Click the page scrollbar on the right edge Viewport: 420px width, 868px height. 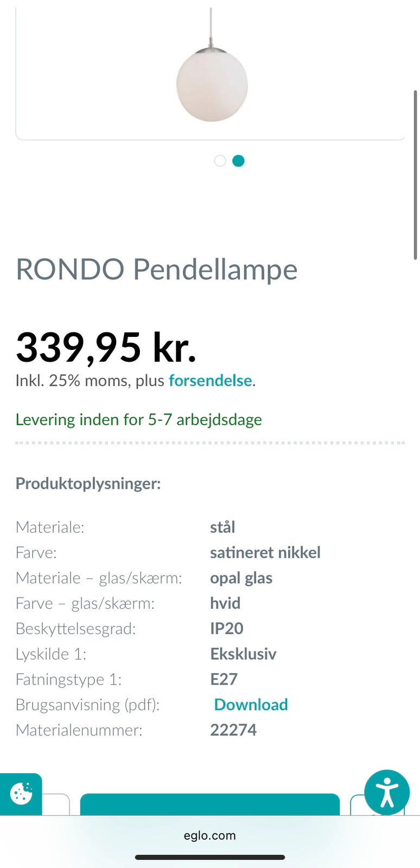(415, 174)
